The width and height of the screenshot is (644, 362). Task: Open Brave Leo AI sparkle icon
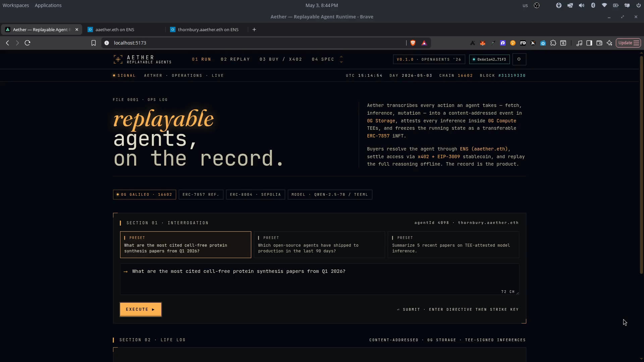coord(609,43)
